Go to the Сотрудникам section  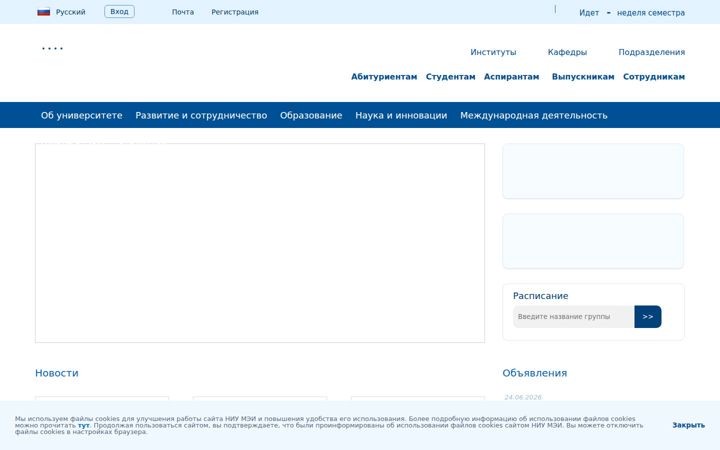654,77
